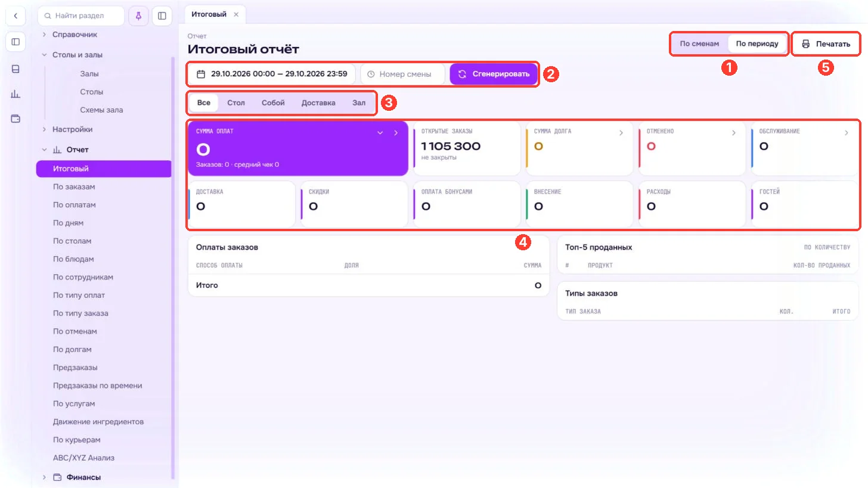Open the Схемы зала menu item
The height and width of the screenshot is (488, 868).
coord(101,110)
